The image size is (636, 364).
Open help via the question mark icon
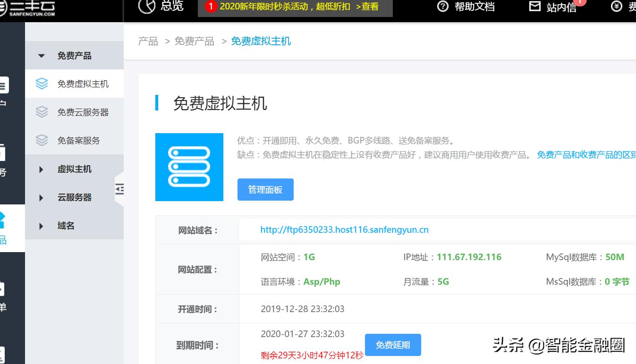[442, 7]
